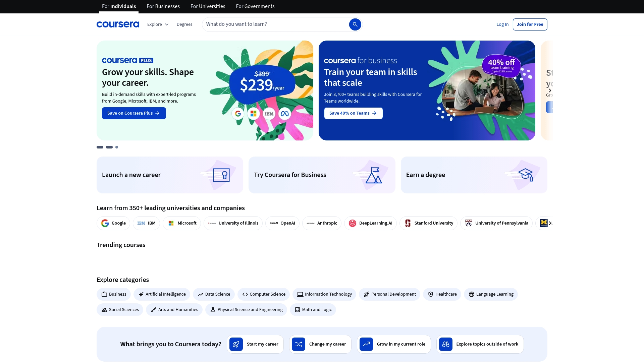
Task: Click trend arrow icon for Grow in my current role
Action: (366, 344)
